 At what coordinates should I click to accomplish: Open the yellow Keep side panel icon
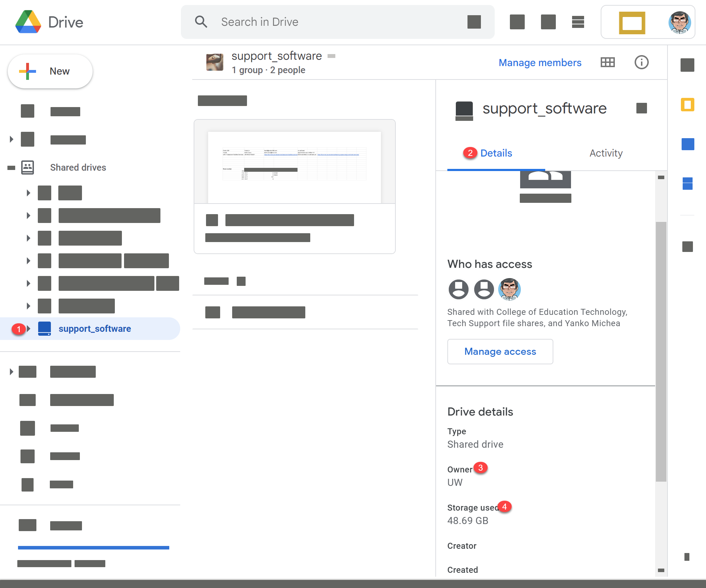point(687,105)
